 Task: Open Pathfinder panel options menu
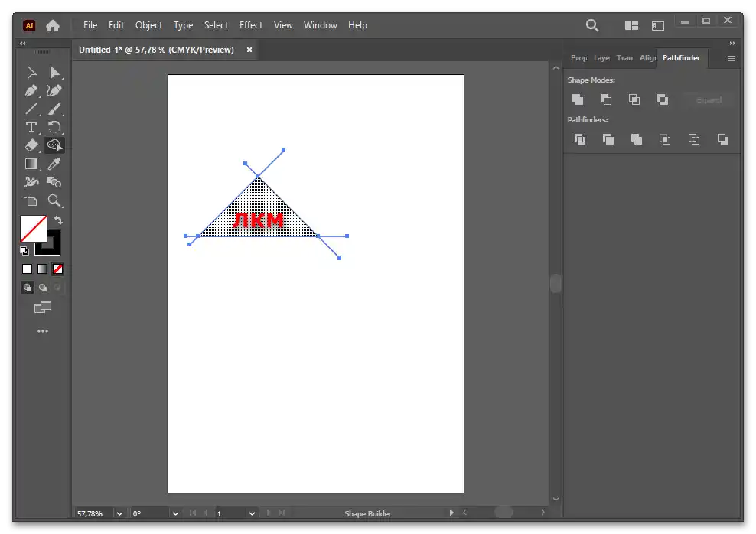click(732, 58)
